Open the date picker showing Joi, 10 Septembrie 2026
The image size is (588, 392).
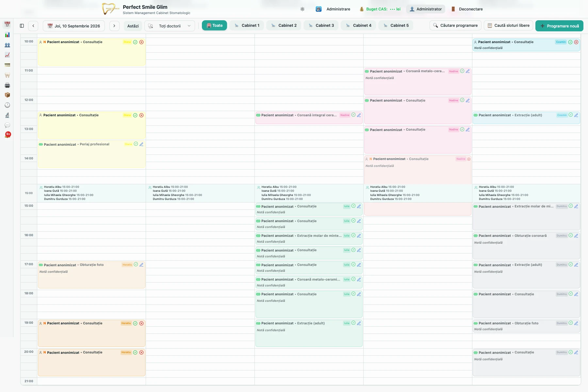point(74,26)
